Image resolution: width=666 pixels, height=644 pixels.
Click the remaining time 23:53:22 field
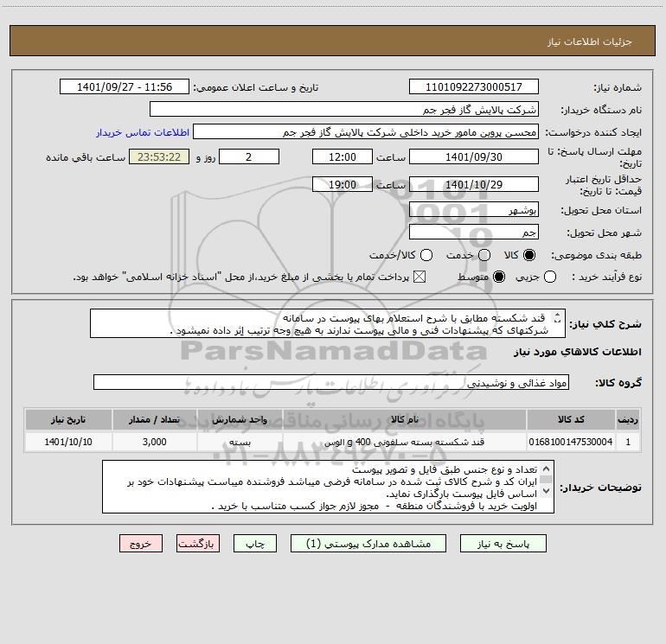click(159, 156)
